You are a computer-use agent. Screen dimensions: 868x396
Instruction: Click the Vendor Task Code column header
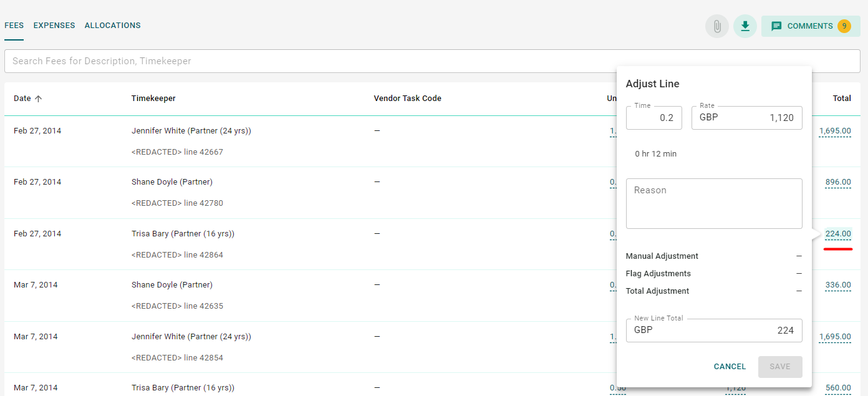[407, 99]
